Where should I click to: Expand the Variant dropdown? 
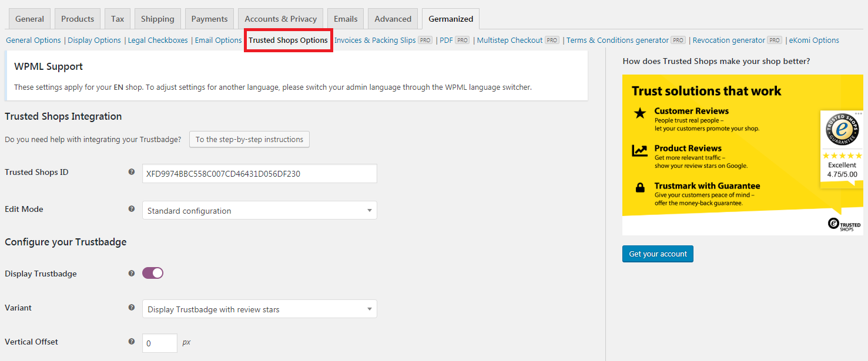(260, 309)
